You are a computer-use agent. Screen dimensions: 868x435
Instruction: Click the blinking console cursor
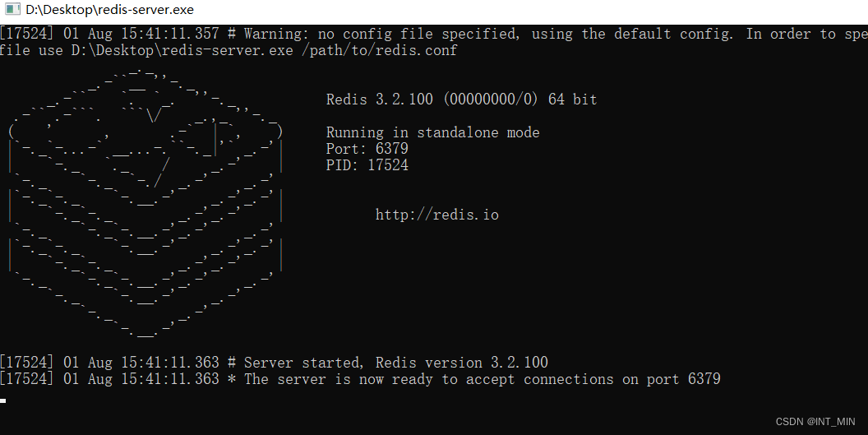pyautogui.click(x=2, y=400)
